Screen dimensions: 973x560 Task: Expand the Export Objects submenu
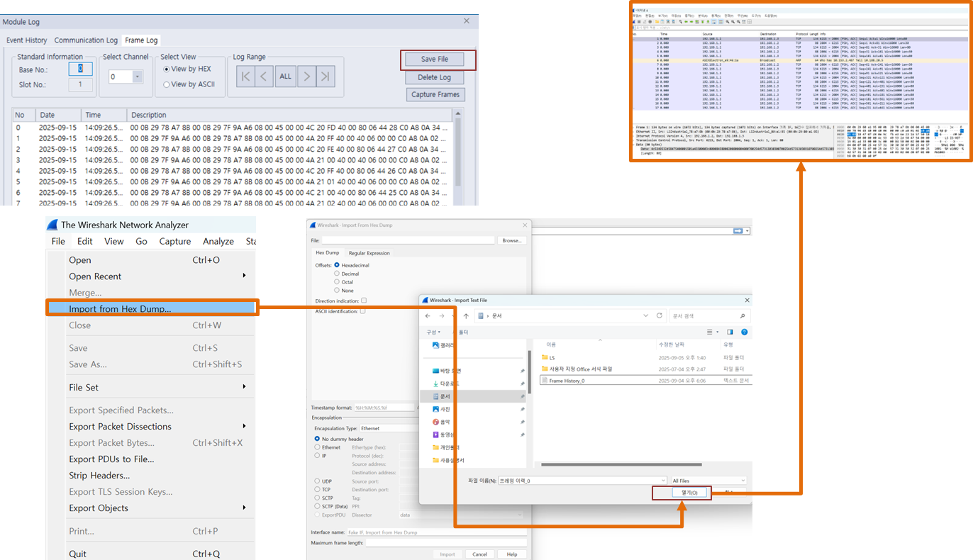coord(244,508)
